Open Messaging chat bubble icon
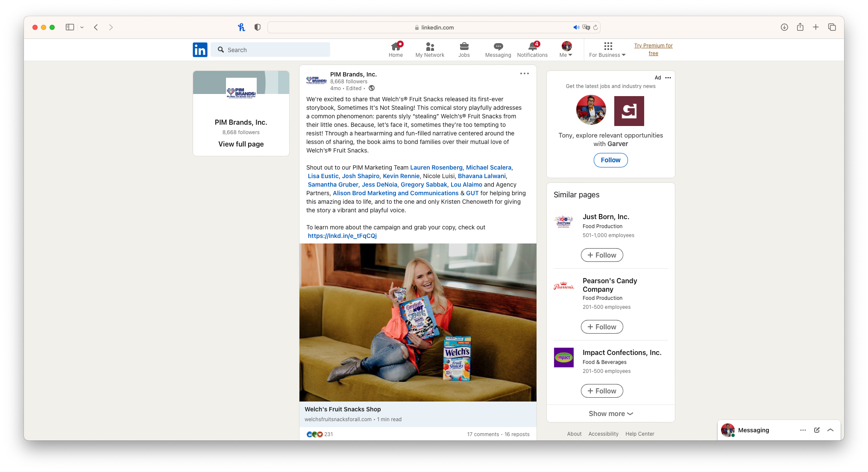The image size is (868, 472). 498,50
